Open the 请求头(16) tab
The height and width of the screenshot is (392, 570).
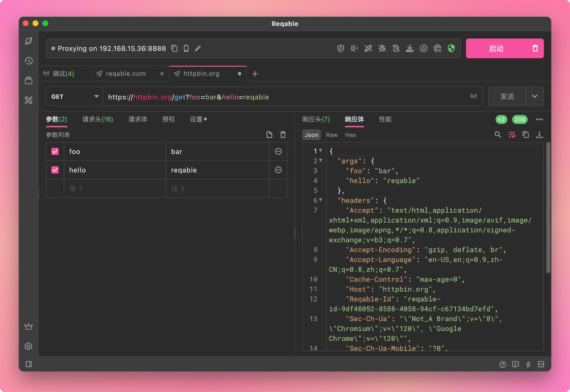98,119
